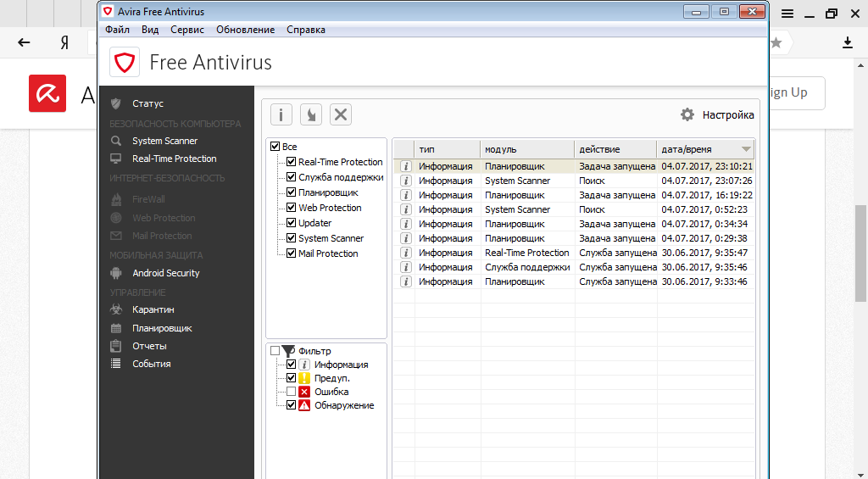Select event row dated 04.07.2017, 16:19:22

[x=574, y=195]
